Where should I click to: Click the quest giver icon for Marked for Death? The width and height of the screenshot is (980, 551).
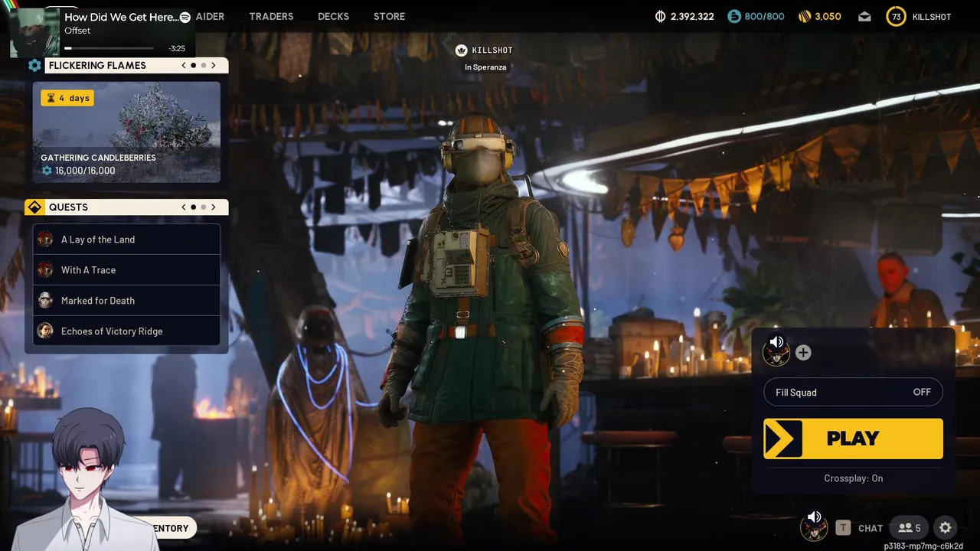point(45,301)
